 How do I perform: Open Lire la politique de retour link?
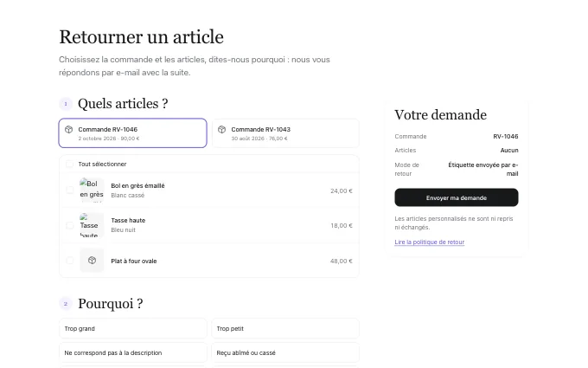coord(430,242)
